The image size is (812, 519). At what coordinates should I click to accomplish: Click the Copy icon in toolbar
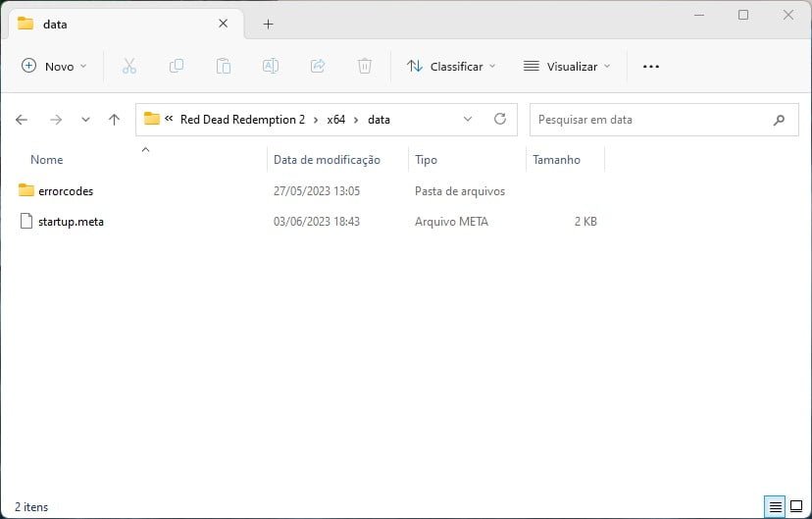(177, 67)
